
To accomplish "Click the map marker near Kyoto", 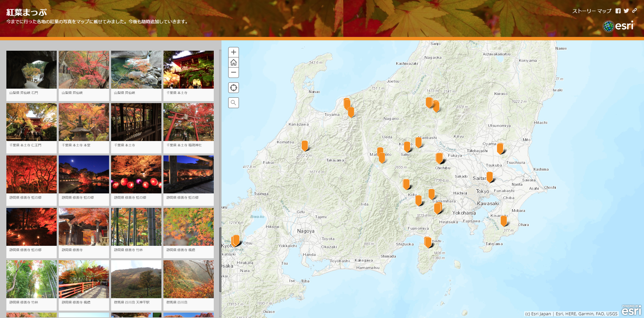I will click(x=236, y=240).
